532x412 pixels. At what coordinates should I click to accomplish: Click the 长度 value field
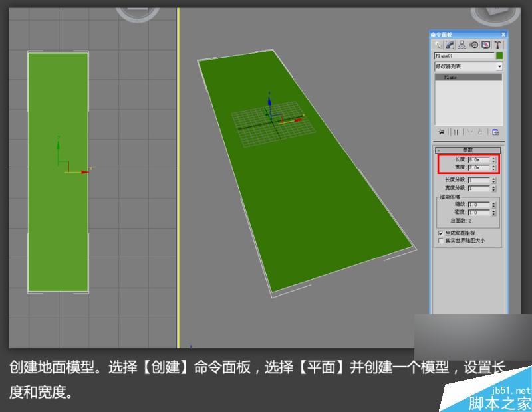[x=479, y=159]
